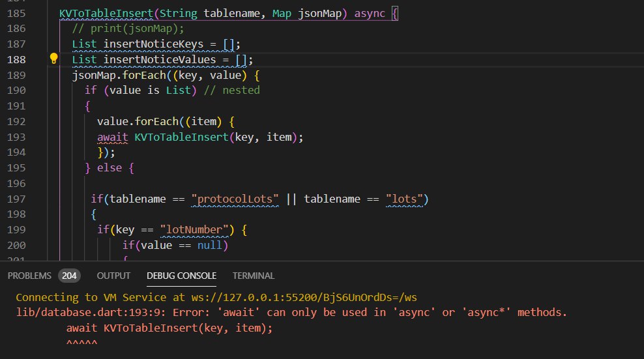This screenshot has width=644, height=359.
Task: Click jsonMap.forEach on line 189
Action: pyautogui.click(x=119, y=75)
